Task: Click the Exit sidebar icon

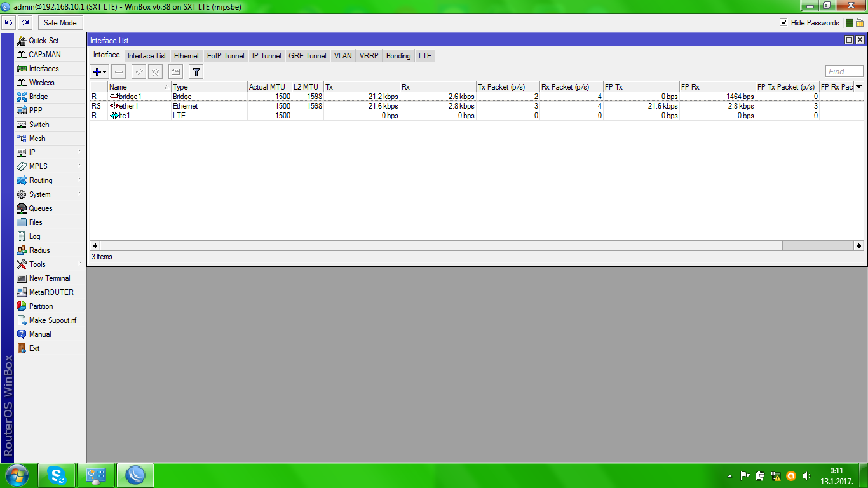Action: [x=22, y=348]
